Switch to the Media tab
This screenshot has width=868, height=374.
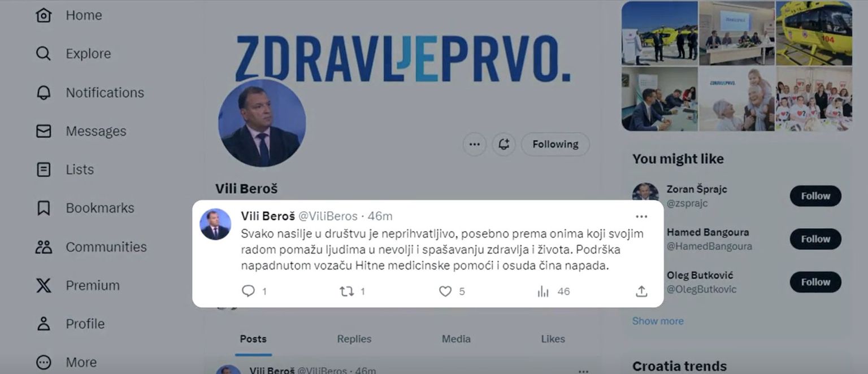point(456,339)
